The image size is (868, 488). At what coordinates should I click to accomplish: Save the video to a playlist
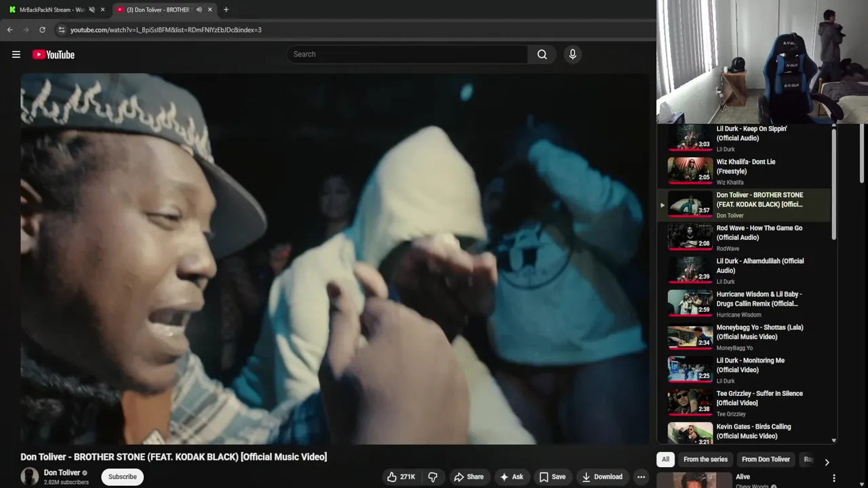[x=552, y=476]
